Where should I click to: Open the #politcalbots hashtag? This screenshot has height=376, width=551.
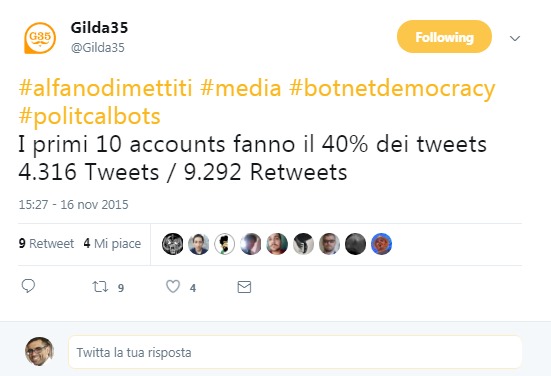tap(90, 116)
